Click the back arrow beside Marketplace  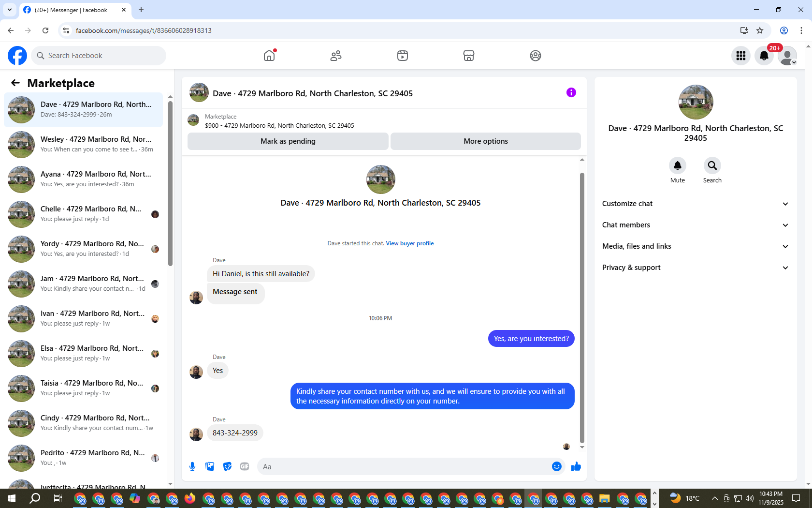pos(15,83)
